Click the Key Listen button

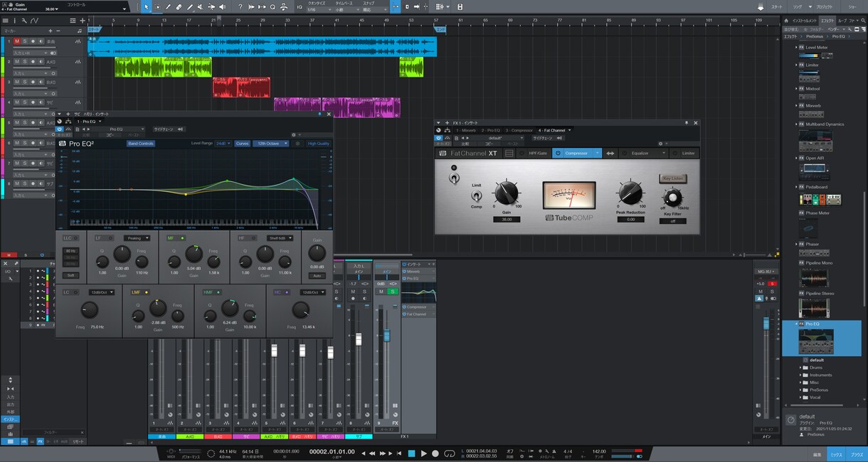[x=672, y=178]
